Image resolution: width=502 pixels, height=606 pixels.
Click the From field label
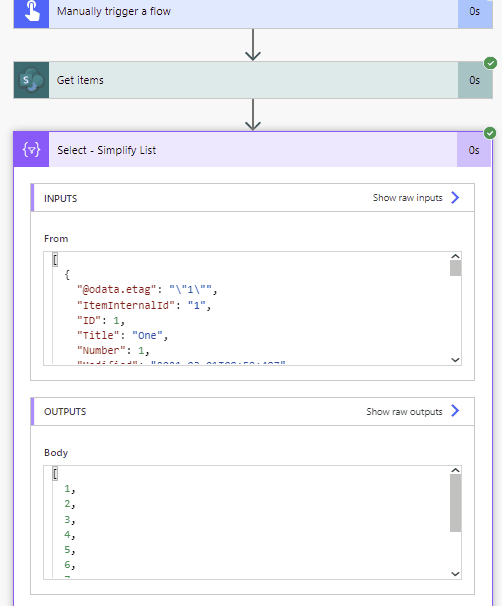click(x=56, y=239)
